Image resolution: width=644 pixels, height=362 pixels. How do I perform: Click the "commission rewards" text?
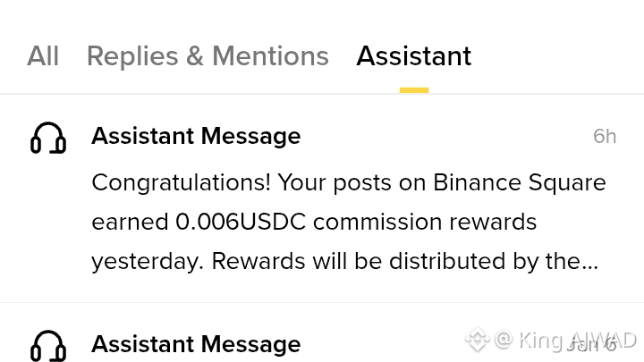(422, 222)
